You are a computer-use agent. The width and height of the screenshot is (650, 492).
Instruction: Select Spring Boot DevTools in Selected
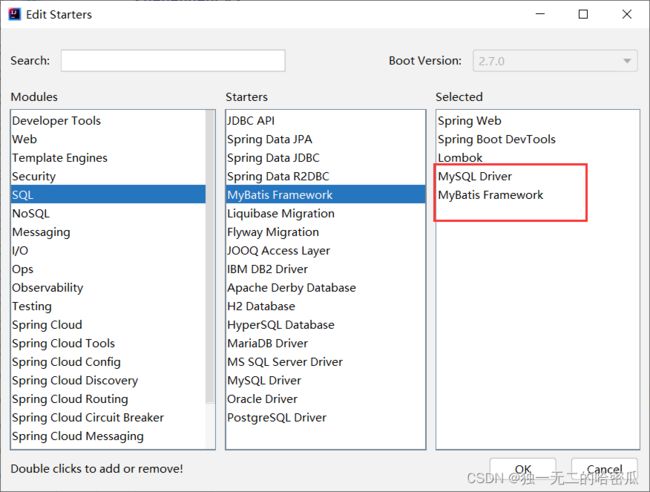496,140
